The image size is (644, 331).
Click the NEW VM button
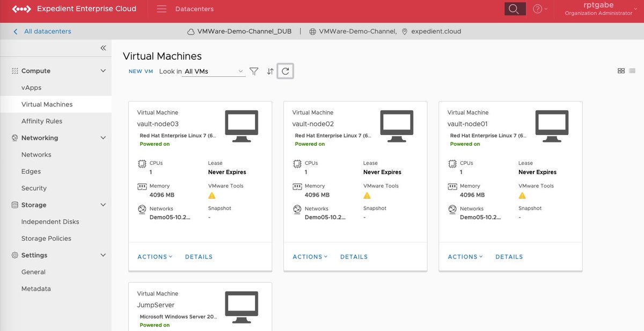click(141, 71)
